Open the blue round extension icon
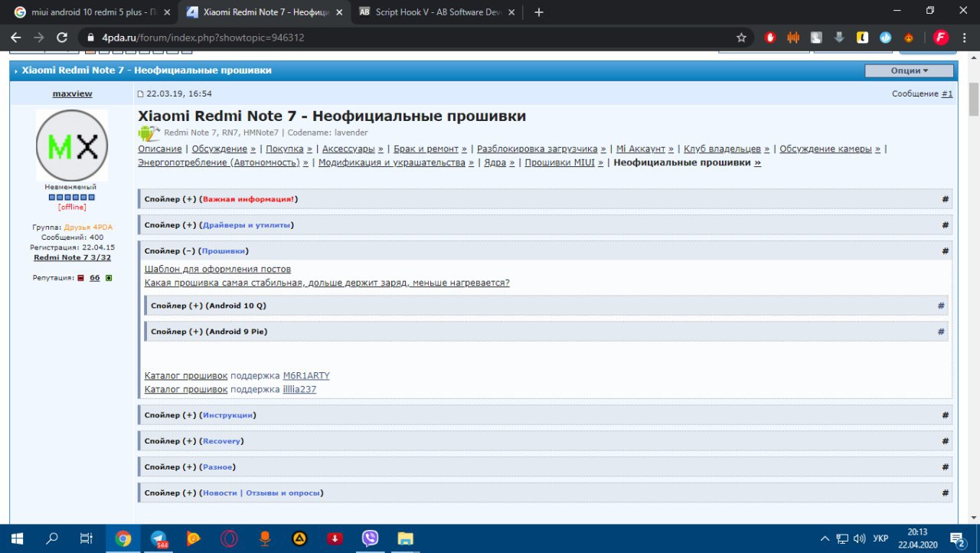 pos(886,37)
